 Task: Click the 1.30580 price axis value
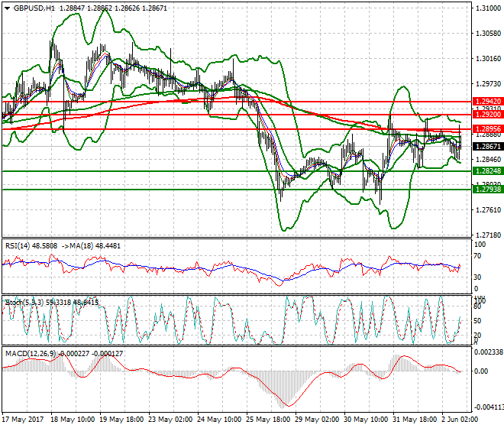pos(488,33)
